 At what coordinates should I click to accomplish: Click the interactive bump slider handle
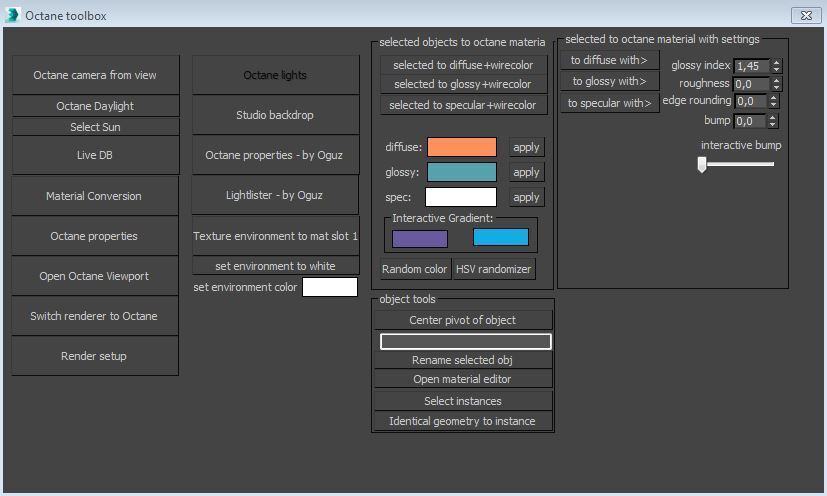point(702,164)
